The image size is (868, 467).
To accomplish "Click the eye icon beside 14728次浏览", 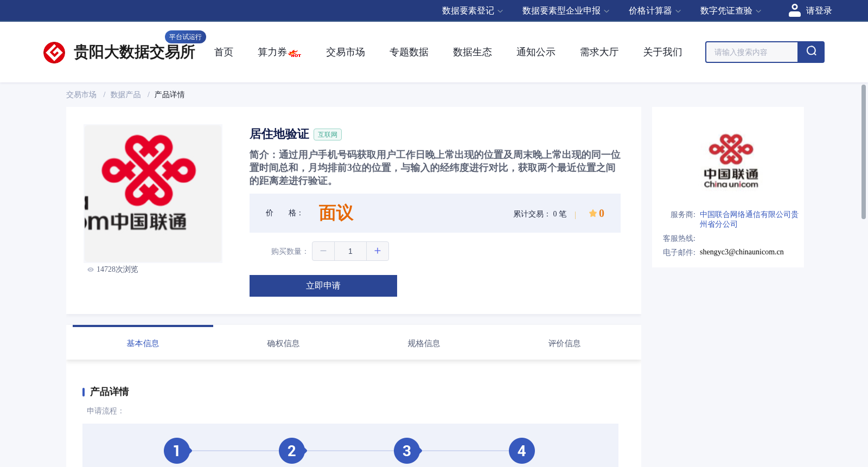I will click(x=91, y=270).
